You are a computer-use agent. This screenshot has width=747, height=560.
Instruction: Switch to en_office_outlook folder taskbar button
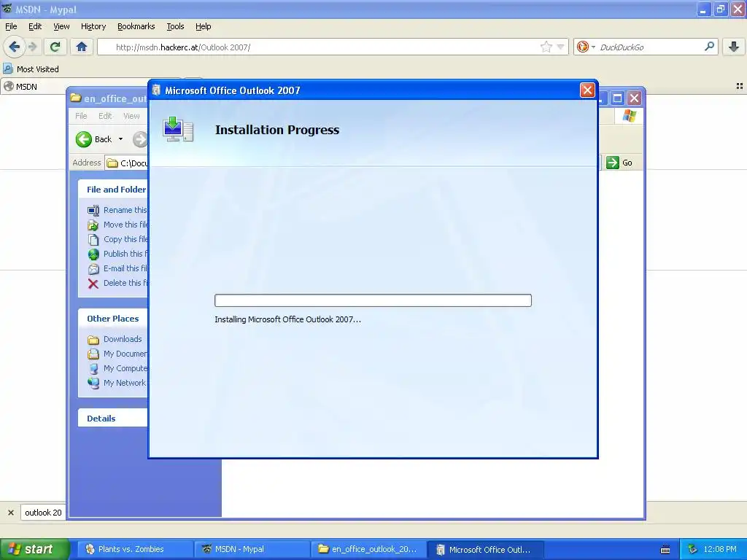point(367,549)
